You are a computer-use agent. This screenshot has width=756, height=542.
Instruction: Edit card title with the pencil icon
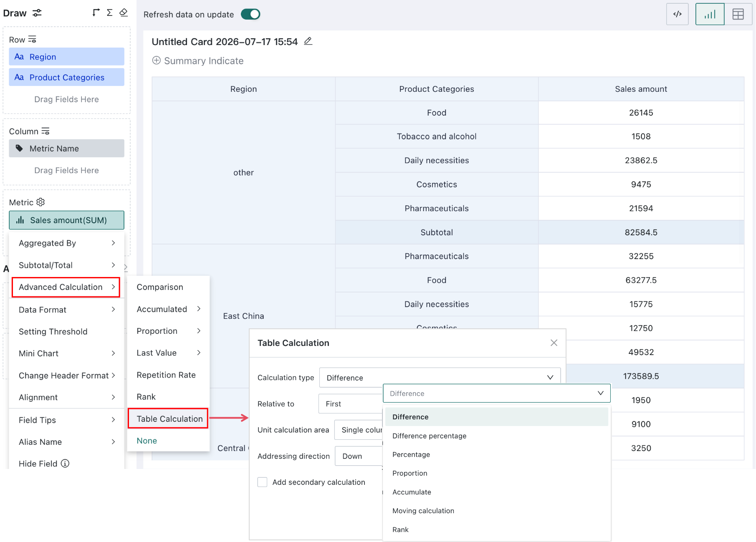click(x=308, y=41)
